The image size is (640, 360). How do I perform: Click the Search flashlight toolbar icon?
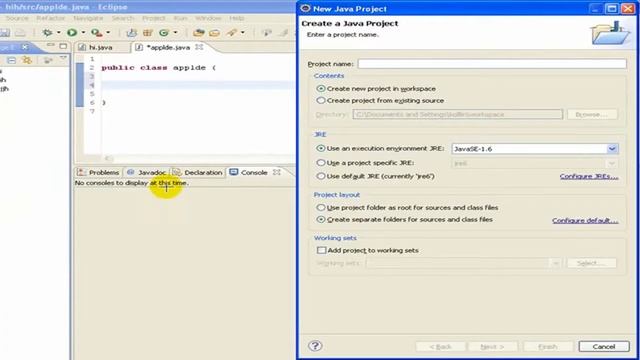[232, 33]
